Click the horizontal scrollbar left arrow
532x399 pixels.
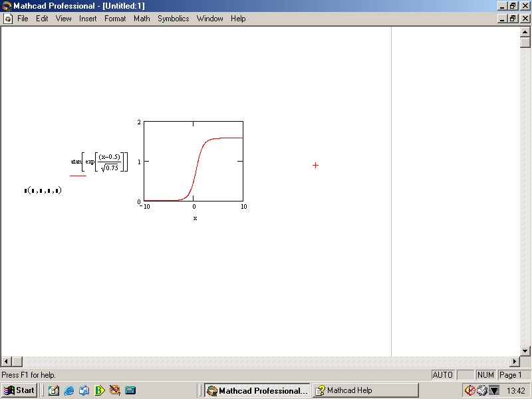pos(7,361)
